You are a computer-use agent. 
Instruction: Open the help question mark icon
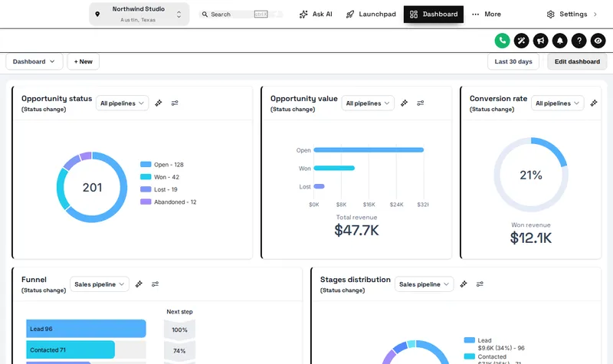(579, 41)
